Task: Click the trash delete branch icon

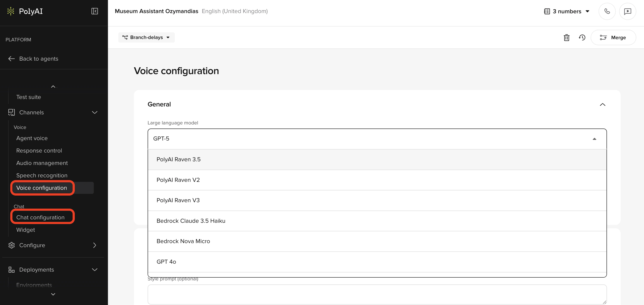Action: pos(566,37)
